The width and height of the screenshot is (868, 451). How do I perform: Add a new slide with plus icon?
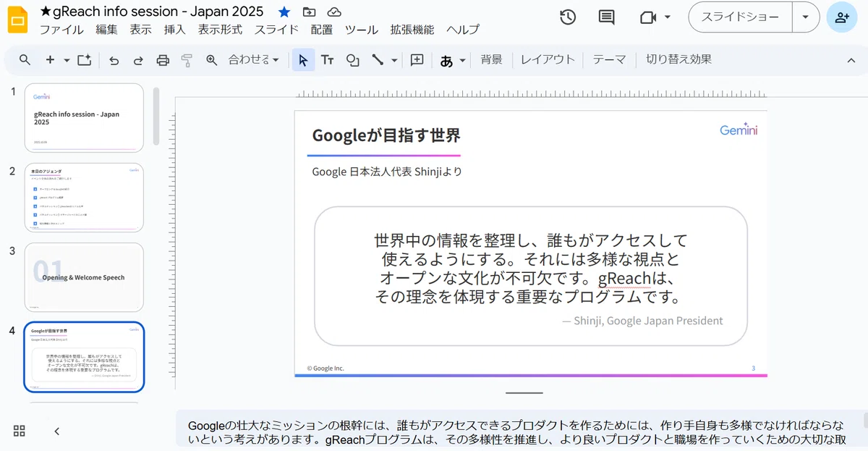50,60
